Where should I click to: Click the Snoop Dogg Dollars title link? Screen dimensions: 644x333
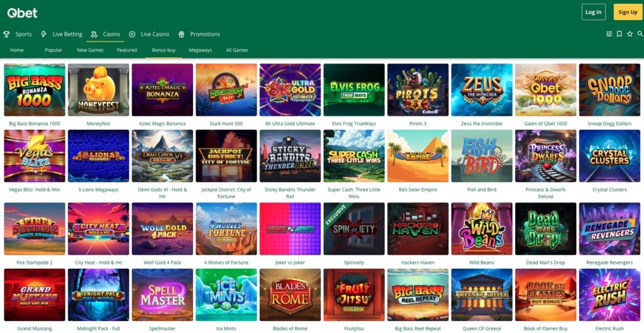[x=609, y=123]
